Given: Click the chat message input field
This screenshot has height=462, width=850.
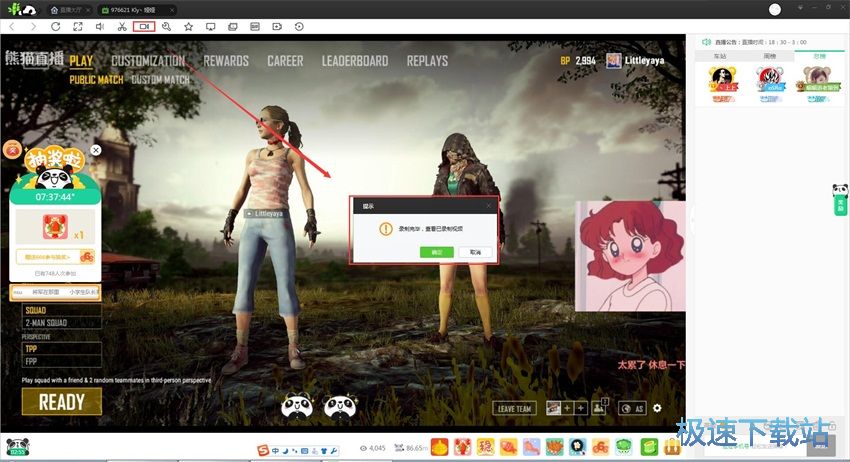Looking at the screenshot, I should tap(756, 446).
